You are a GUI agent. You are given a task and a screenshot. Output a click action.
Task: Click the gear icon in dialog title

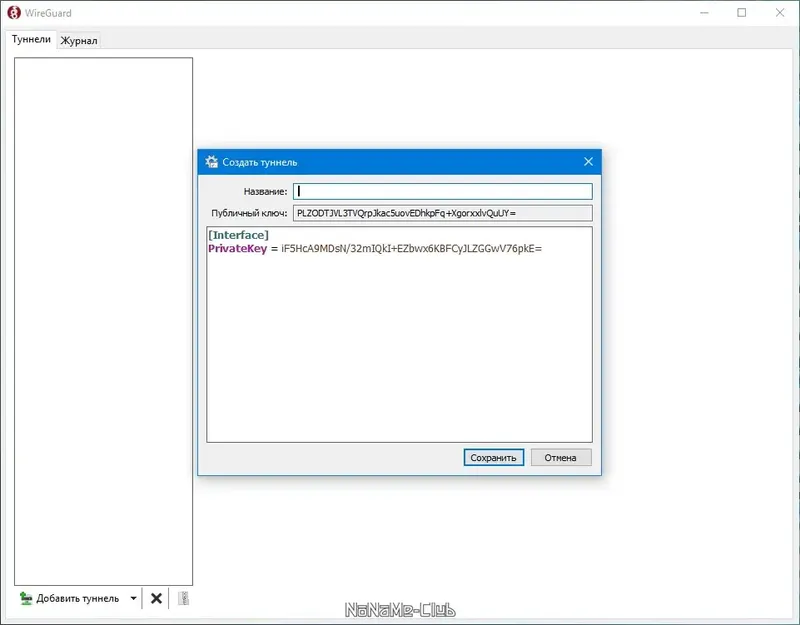(x=211, y=162)
